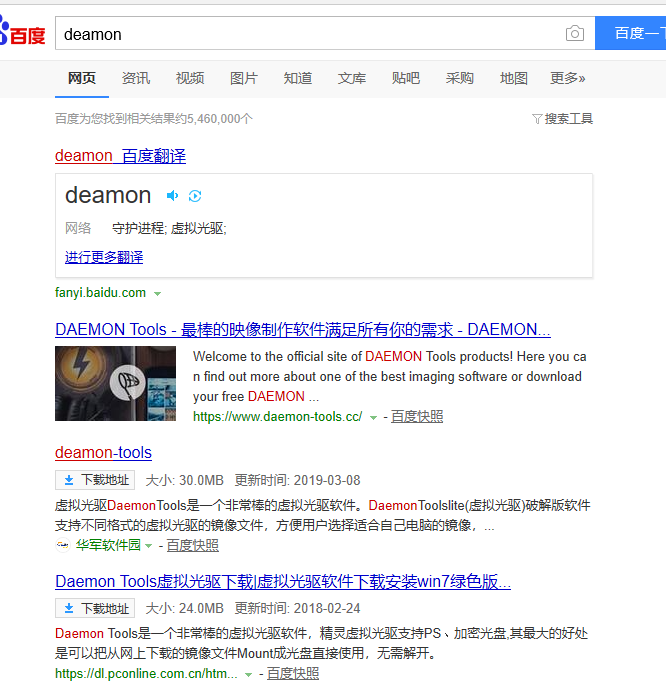The width and height of the screenshot is (666, 688).
Task: Click the DAEMON Tools lightning thumbnail
Action: (x=115, y=383)
